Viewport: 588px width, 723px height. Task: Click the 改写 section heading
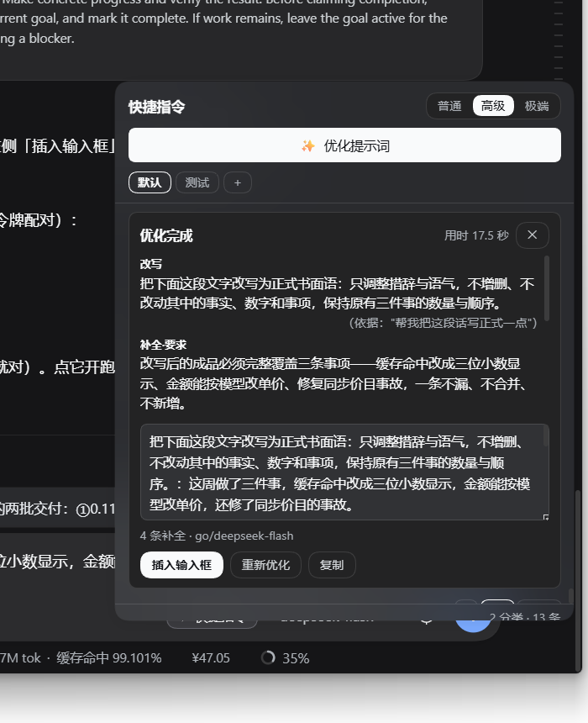[151, 264]
